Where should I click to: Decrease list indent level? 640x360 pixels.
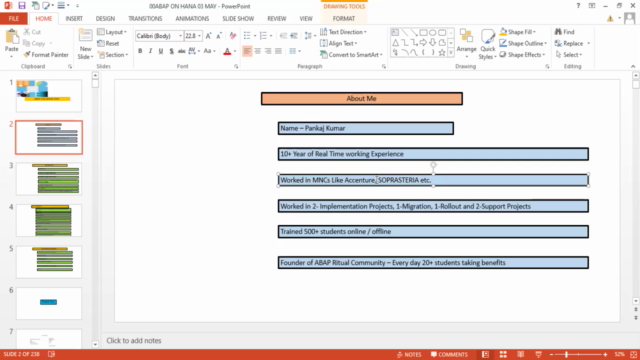coord(283,36)
